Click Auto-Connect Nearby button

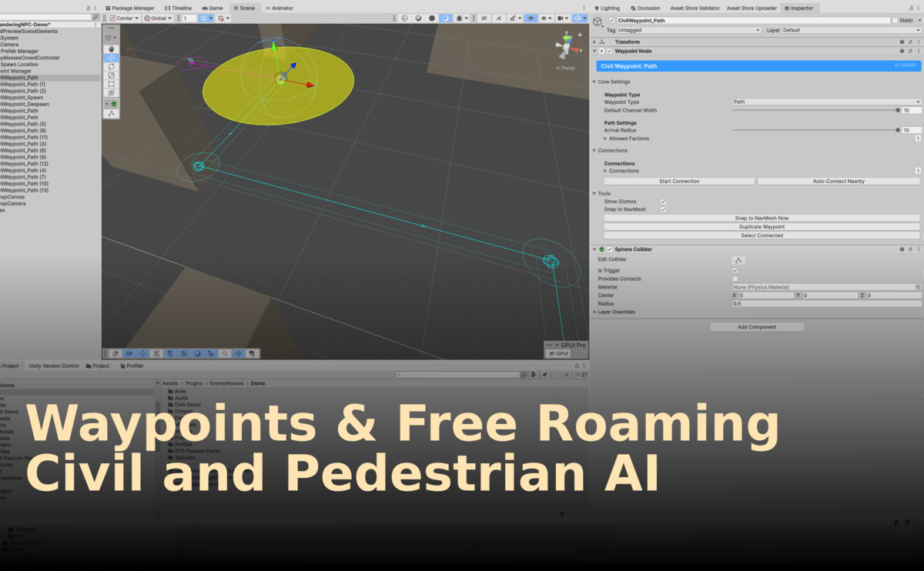[839, 182]
